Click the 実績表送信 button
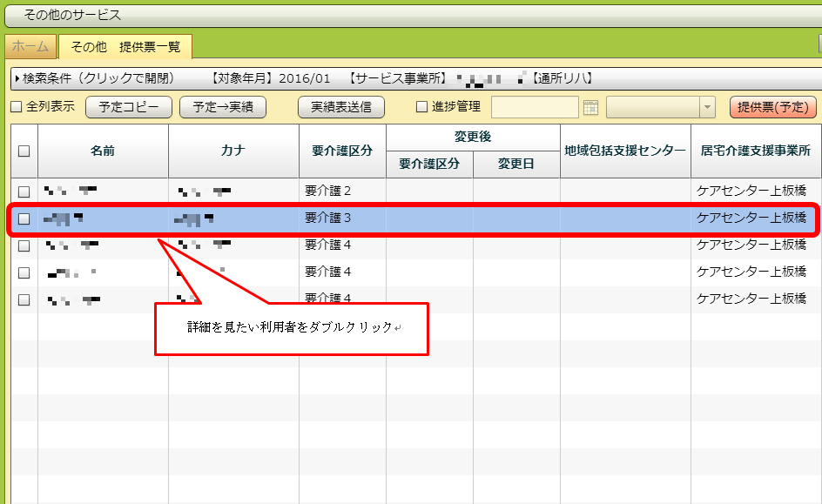Viewport: 822px width, 504px height. [x=340, y=108]
